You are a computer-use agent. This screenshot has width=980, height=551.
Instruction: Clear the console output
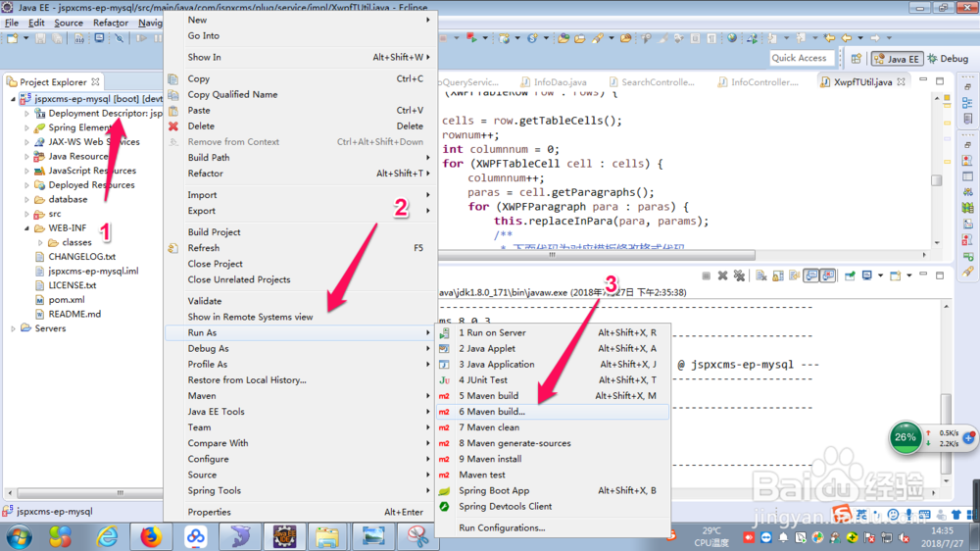tap(761, 275)
